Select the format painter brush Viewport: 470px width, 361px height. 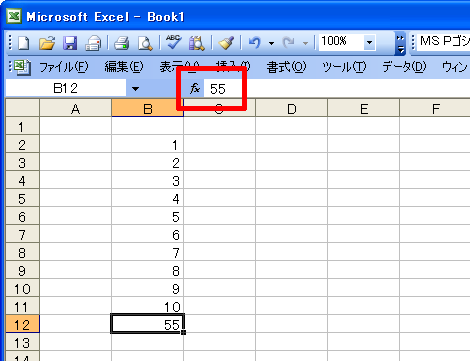point(226,43)
